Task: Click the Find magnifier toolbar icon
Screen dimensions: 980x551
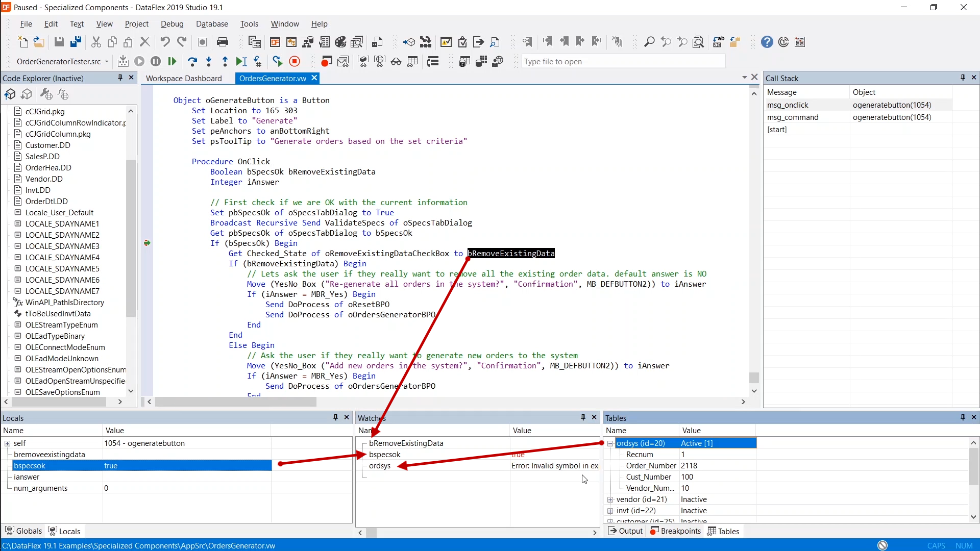Action: click(x=649, y=42)
